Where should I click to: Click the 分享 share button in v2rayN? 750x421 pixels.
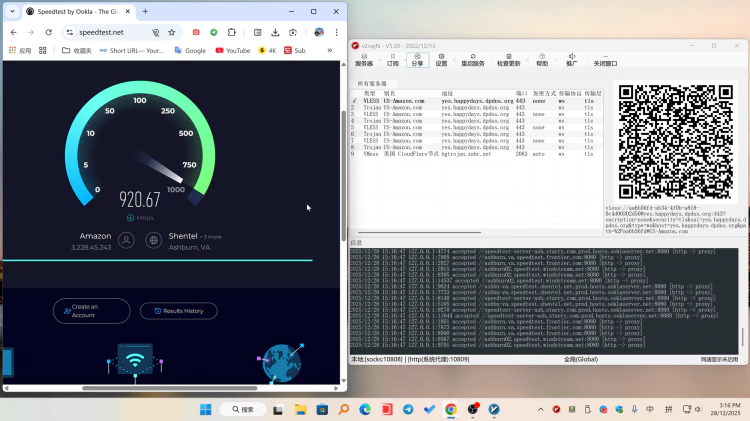click(417, 60)
